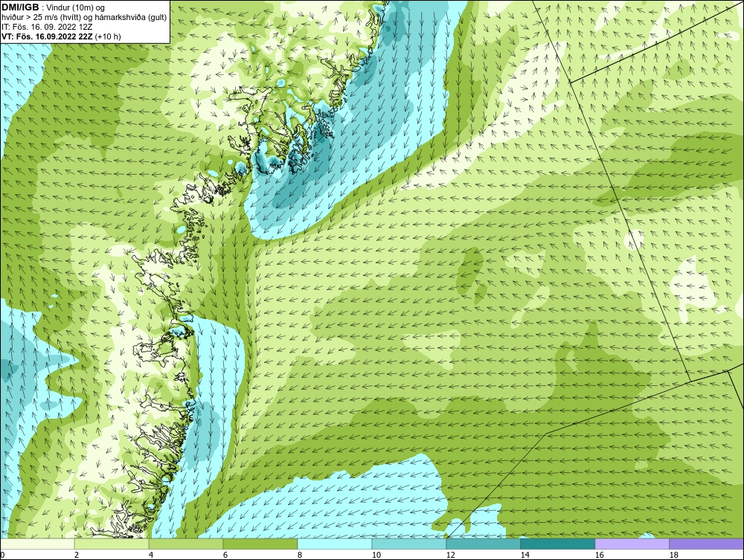Click the 6–8 m/s dark green swatch

[x=260, y=544]
